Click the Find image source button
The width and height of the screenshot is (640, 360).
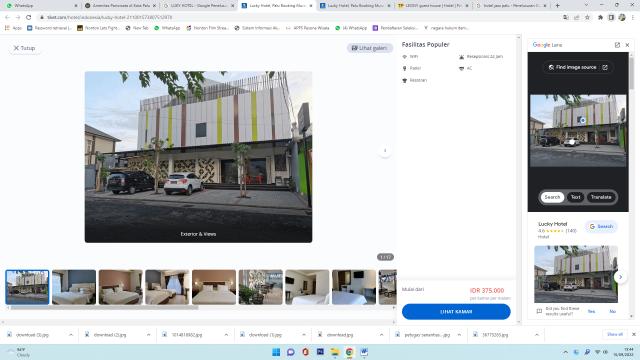click(x=578, y=67)
